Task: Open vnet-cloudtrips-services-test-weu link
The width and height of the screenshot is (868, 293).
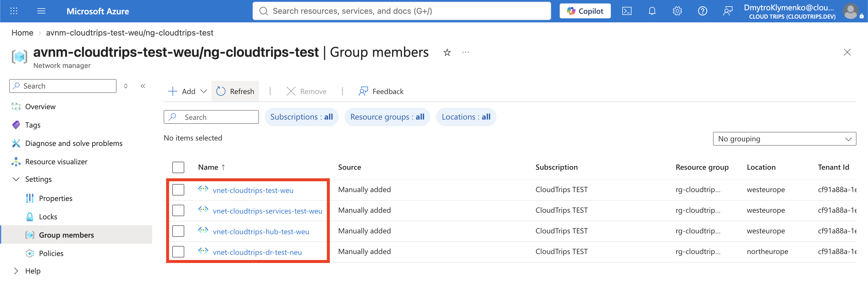Action: click(268, 211)
